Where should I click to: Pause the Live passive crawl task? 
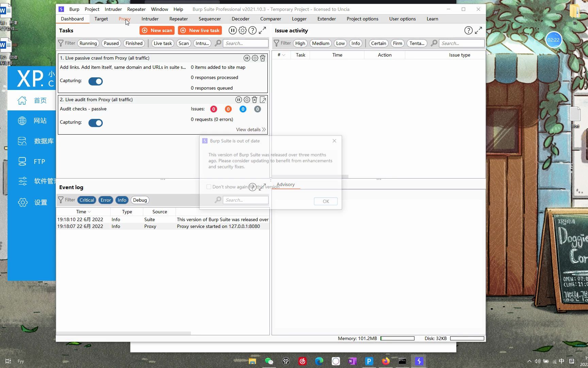247,58
